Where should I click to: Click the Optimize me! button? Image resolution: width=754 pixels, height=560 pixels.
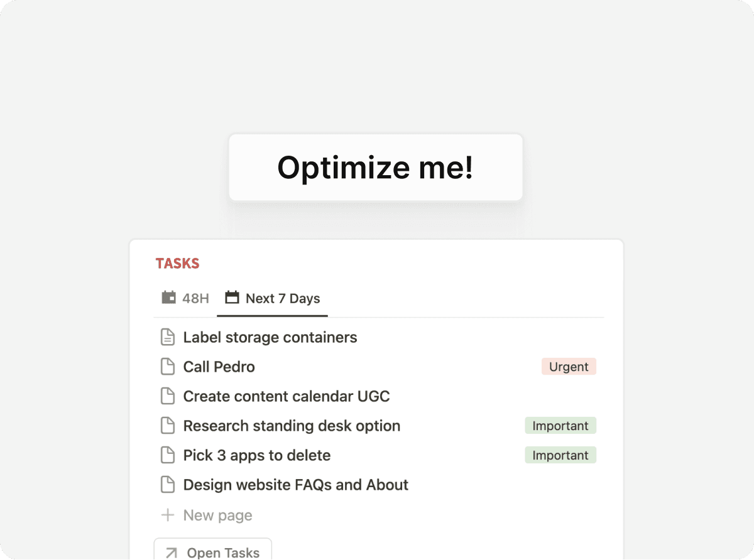tap(376, 168)
